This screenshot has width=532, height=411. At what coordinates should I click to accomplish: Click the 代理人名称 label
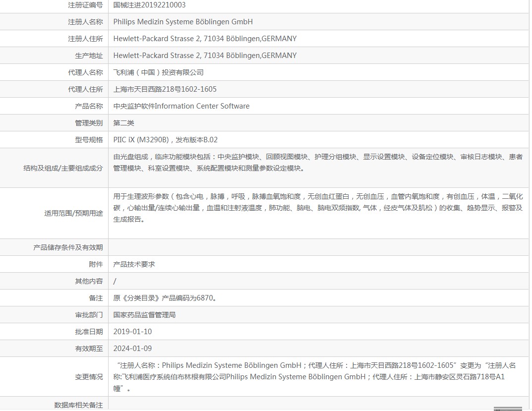click(85, 72)
